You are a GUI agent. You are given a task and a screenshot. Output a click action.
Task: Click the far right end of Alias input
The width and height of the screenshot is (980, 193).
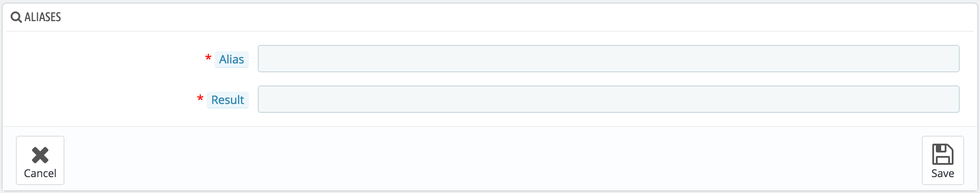click(953, 59)
